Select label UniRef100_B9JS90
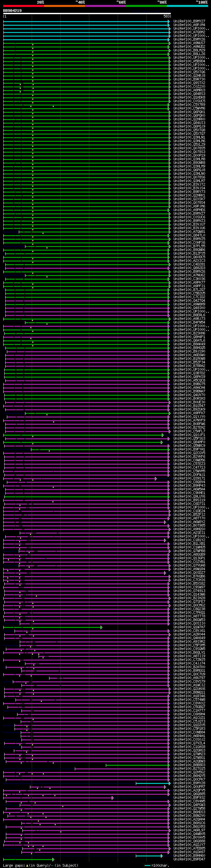 [190, 352]
